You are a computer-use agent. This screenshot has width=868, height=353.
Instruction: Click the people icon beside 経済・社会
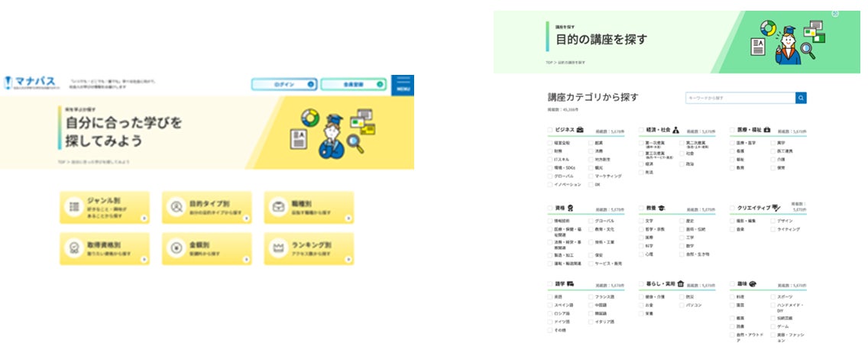pos(675,129)
